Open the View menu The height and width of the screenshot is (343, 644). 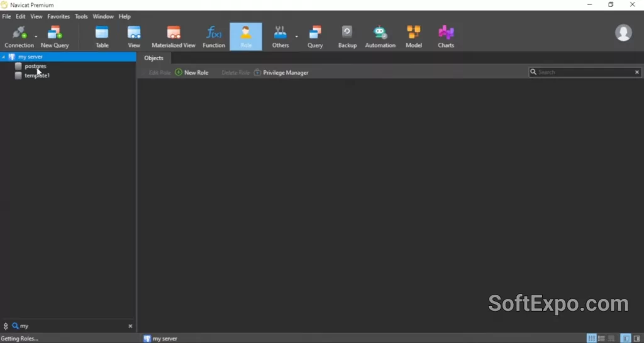pos(36,16)
